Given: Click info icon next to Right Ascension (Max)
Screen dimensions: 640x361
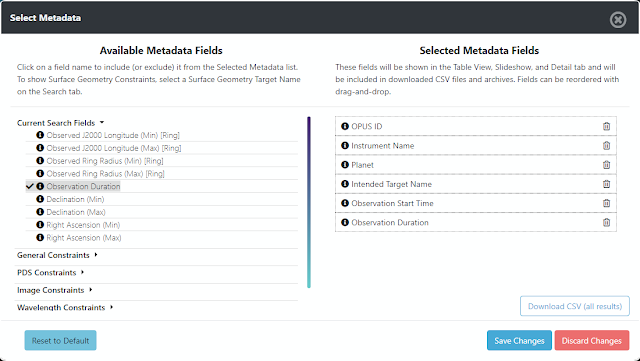Looking at the screenshot, I should [x=40, y=237].
